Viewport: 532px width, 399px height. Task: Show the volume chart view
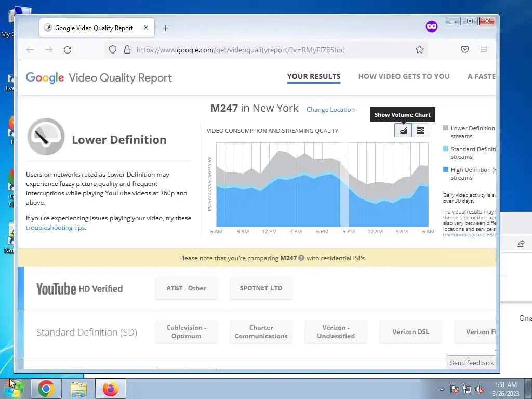point(403,130)
